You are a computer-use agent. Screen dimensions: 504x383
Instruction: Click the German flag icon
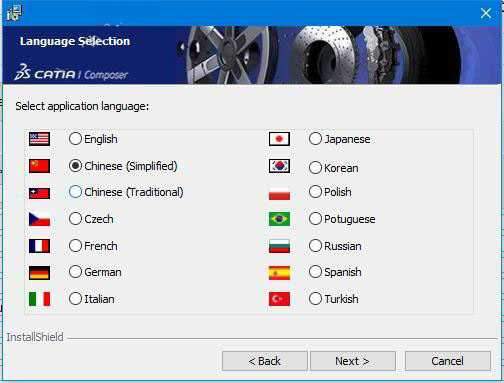coord(39,272)
